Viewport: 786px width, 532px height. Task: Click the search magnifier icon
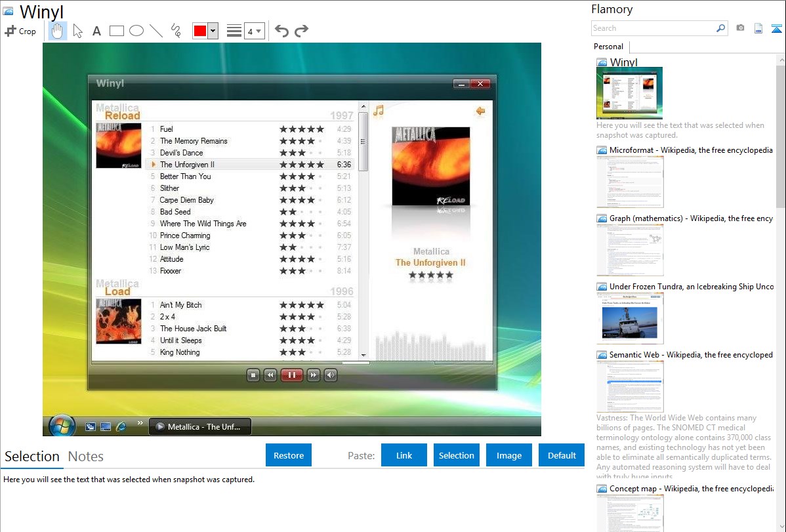click(721, 28)
